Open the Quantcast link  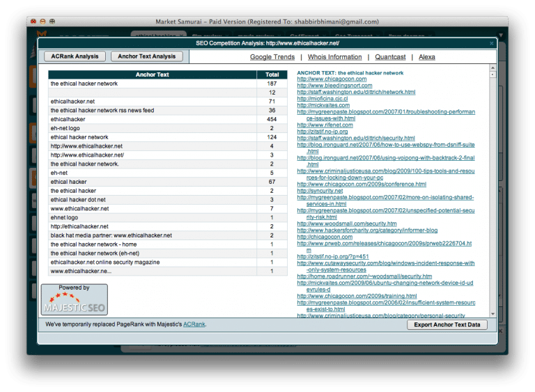pos(390,57)
